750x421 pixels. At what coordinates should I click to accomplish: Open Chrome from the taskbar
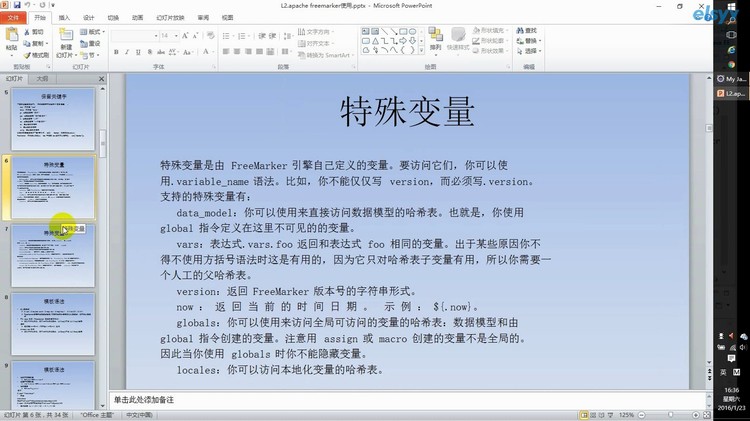pos(731,64)
